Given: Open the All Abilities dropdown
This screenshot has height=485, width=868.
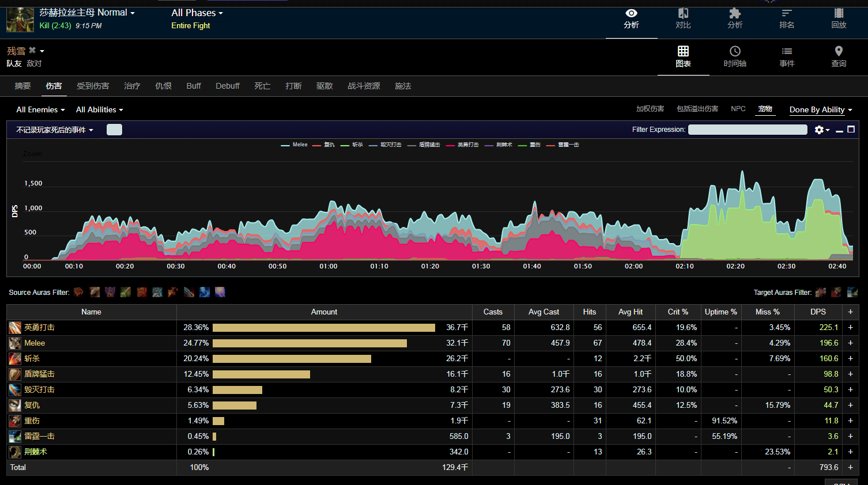Looking at the screenshot, I should click(x=100, y=109).
